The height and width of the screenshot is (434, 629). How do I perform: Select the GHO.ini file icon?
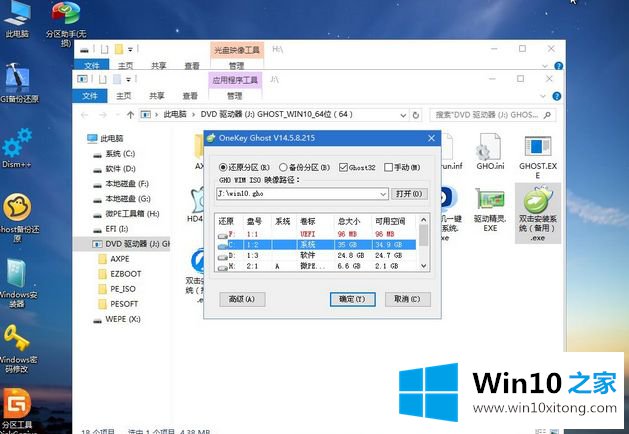490,152
